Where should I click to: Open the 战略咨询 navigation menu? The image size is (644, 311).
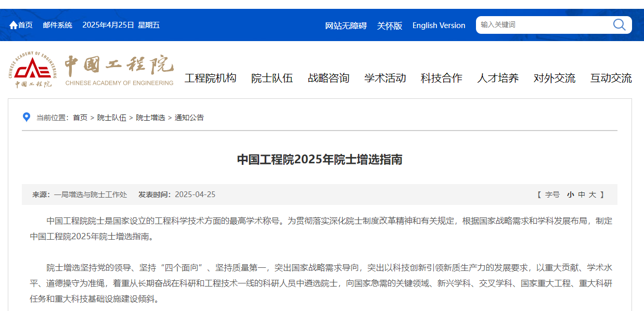point(328,78)
